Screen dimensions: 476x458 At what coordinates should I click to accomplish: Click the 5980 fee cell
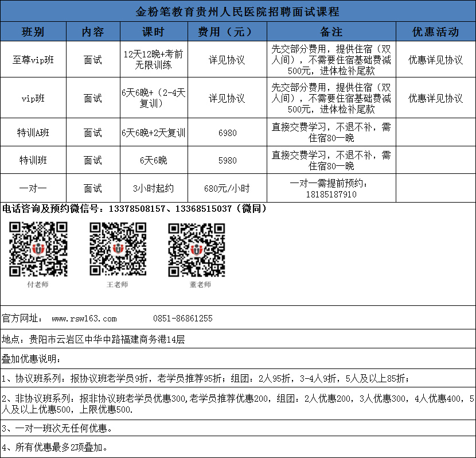click(x=227, y=161)
